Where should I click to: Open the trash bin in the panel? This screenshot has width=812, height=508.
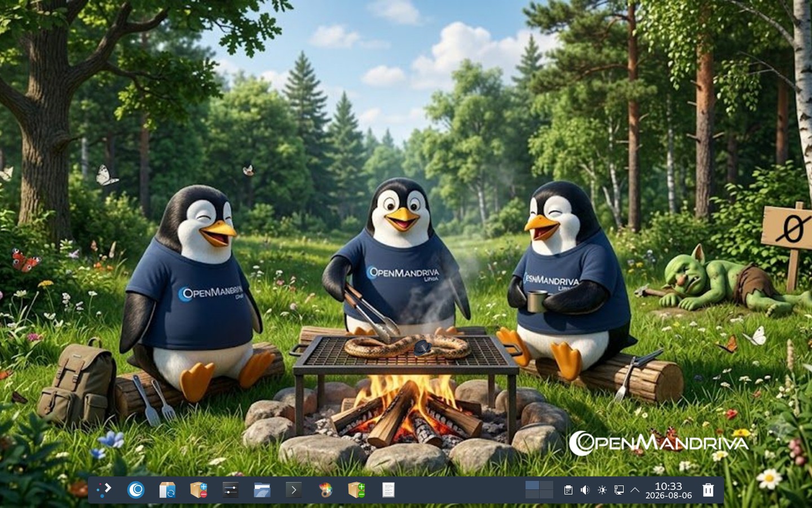[x=708, y=489]
